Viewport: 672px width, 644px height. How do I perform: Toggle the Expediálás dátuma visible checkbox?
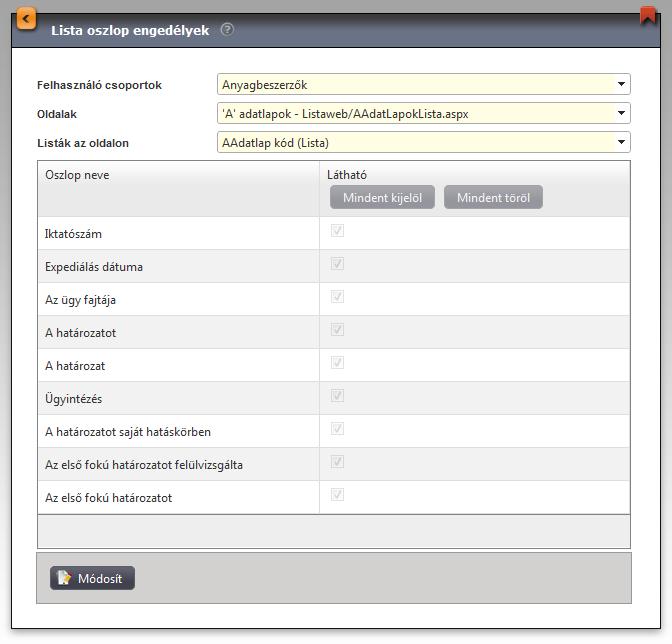click(337, 264)
